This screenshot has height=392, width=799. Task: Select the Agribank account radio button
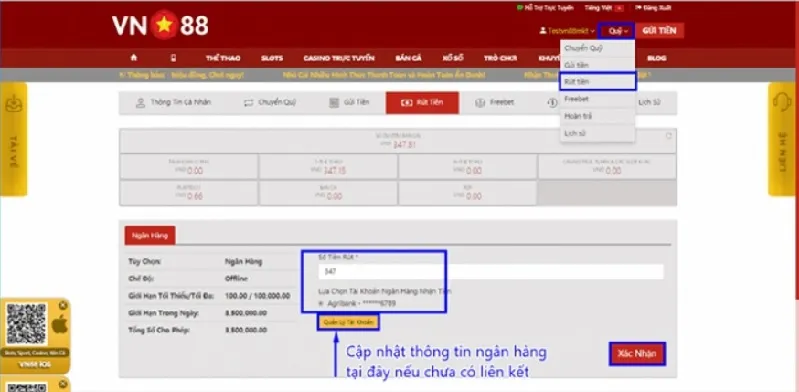pyautogui.click(x=321, y=303)
